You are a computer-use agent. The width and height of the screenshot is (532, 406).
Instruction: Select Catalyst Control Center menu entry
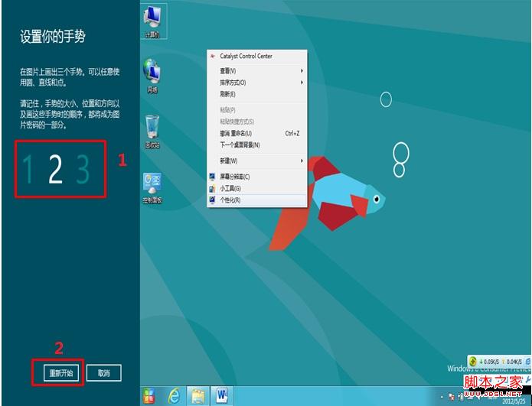click(x=257, y=57)
